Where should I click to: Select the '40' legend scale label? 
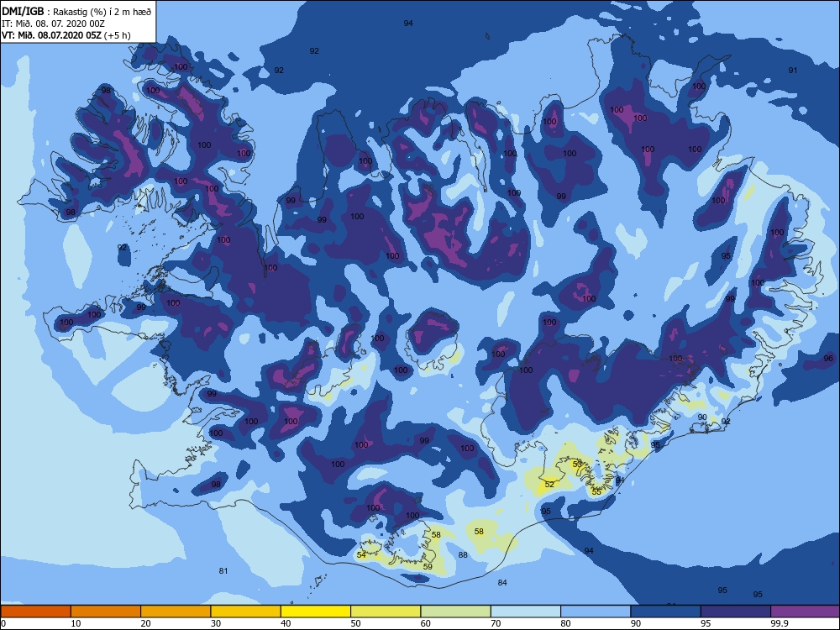286,623
